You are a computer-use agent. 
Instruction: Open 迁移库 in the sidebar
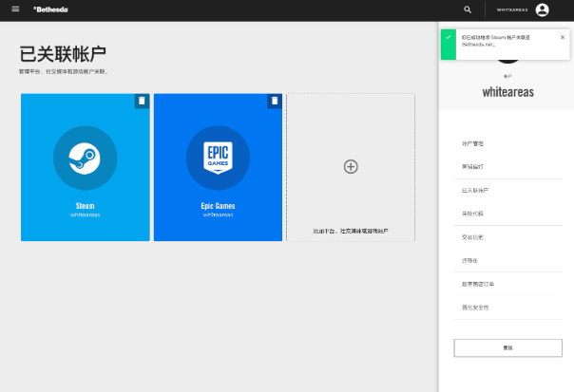(x=507, y=261)
